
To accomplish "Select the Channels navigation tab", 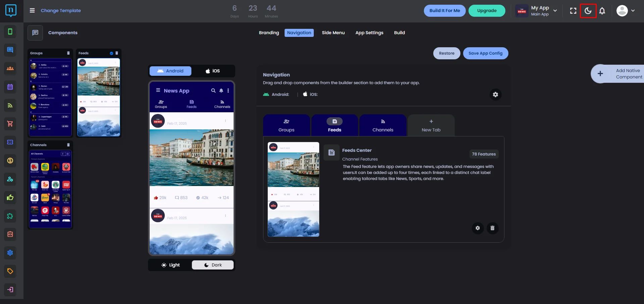I will 383,125.
